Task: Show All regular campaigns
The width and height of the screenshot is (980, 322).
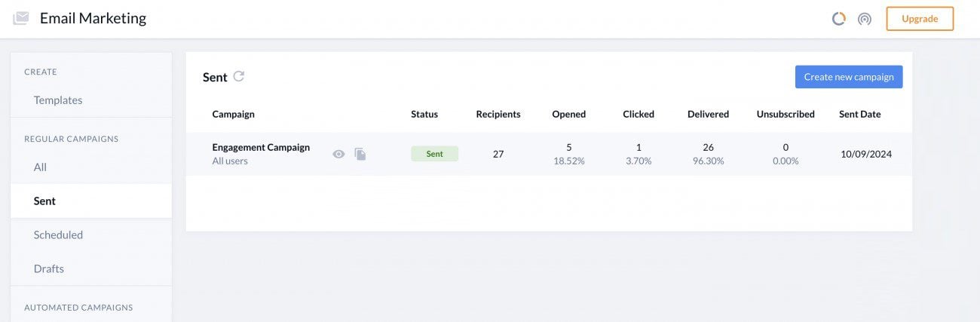Action: tap(40, 167)
